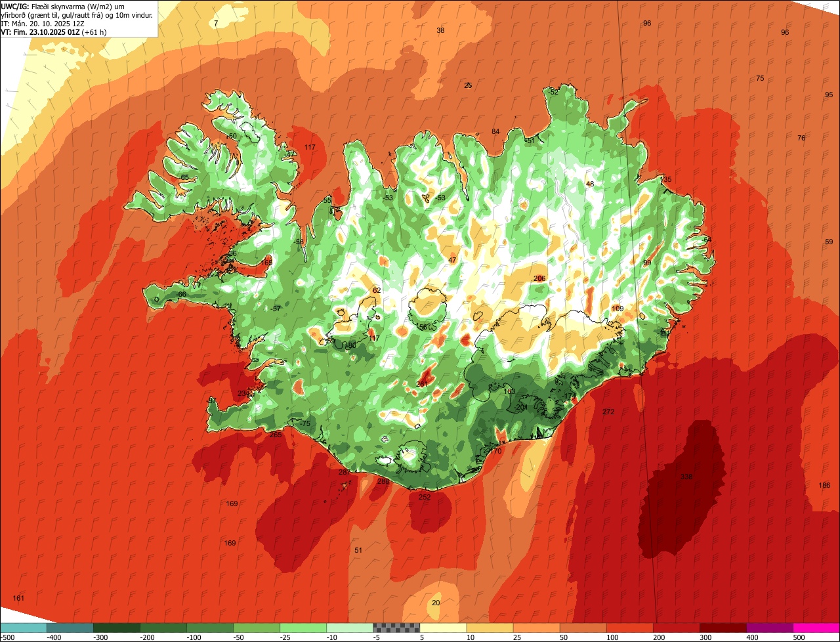Click the value '84' off the north coast

(x=495, y=131)
